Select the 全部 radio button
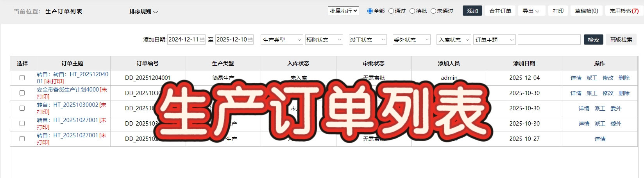Screen dimensions: 644x178 (x=370, y=11)
